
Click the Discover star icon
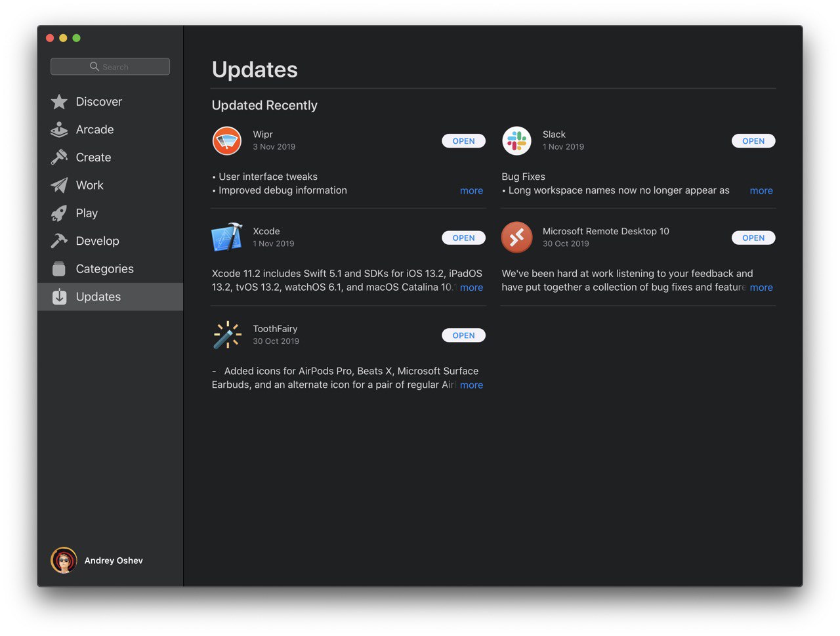coord(59,102)
